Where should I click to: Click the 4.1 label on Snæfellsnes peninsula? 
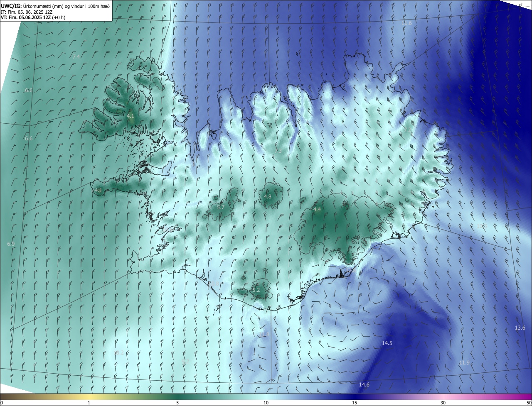(99, 191)
